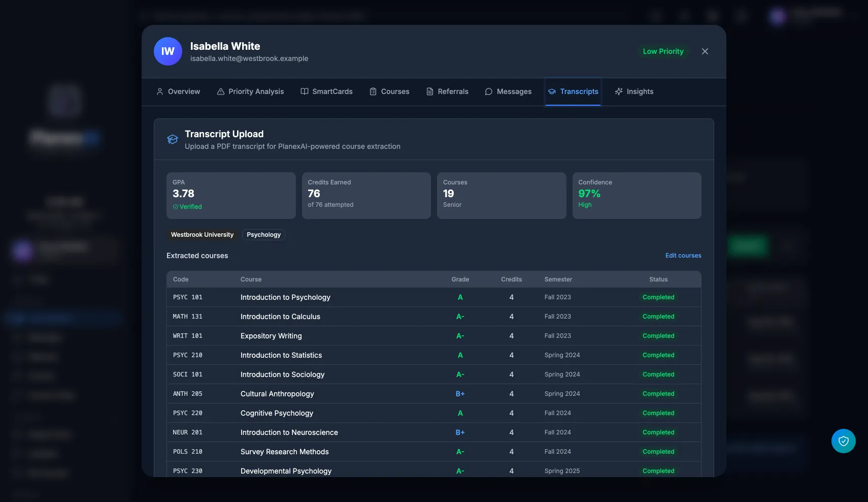Click the Credits Earned 76 card
The height and width of the screenshot is (502, 868).
tap(366, 196)
